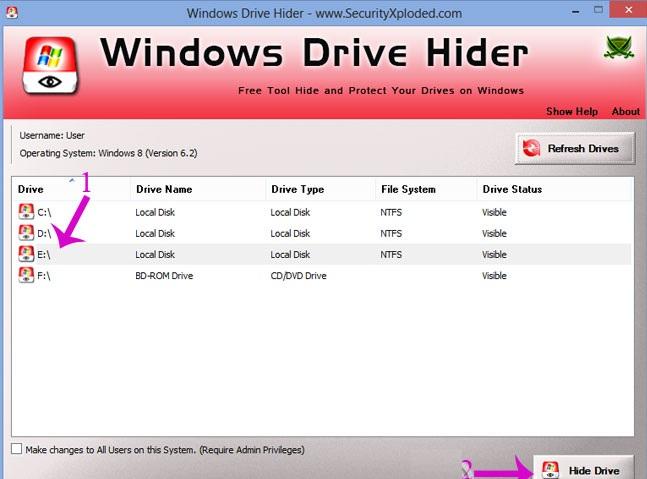Select the C:\ drive label
647x479 pixels.
pos(44,212)
